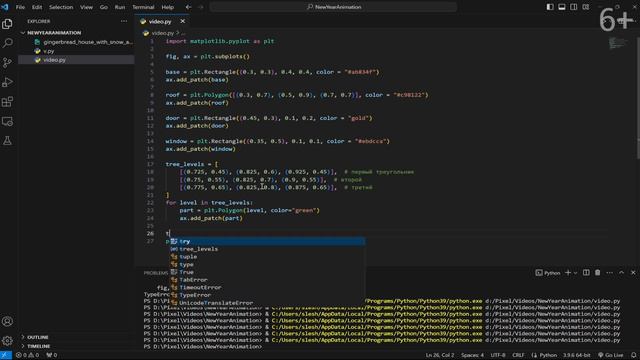Maximize the panel with the chevron up
The image size is (640, 360).
(x=621, y=273)
